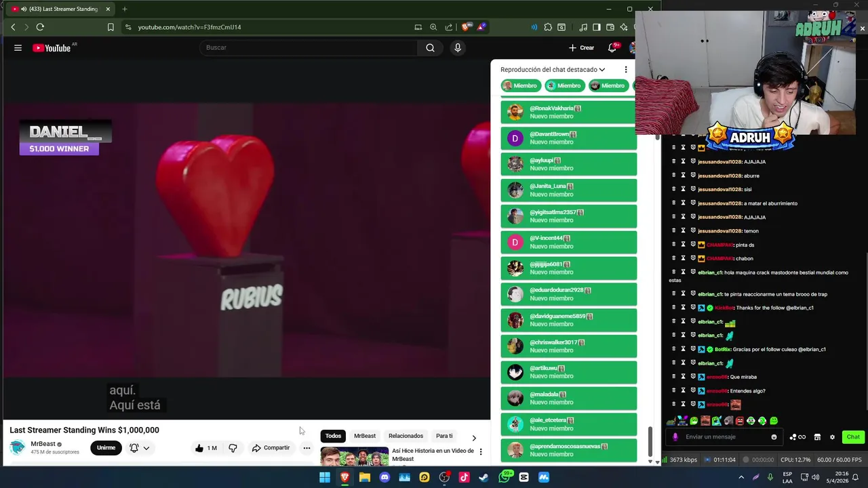Like the video thumbs up
The width and height of the screenshot is (868, 488).
(205, 447)
